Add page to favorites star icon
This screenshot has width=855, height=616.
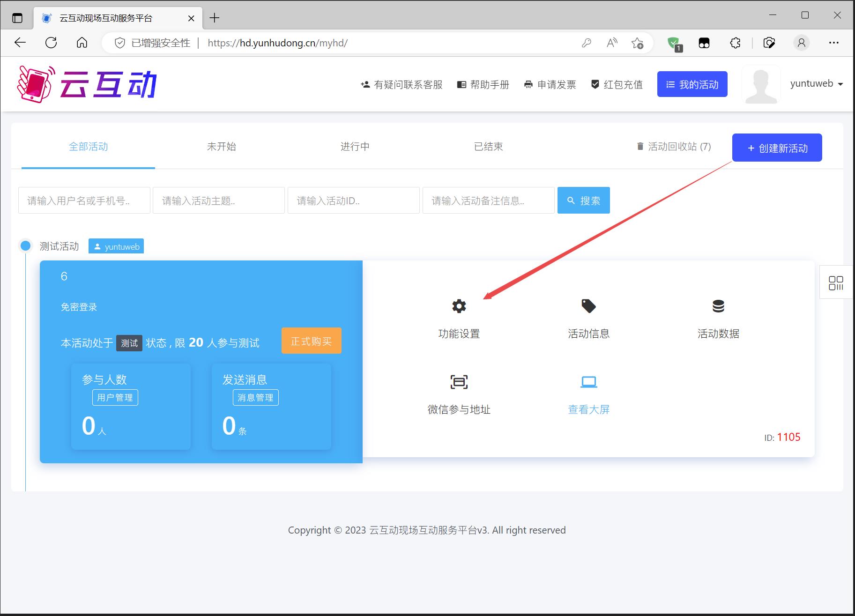pyautogui.click(x=637, y=43)
